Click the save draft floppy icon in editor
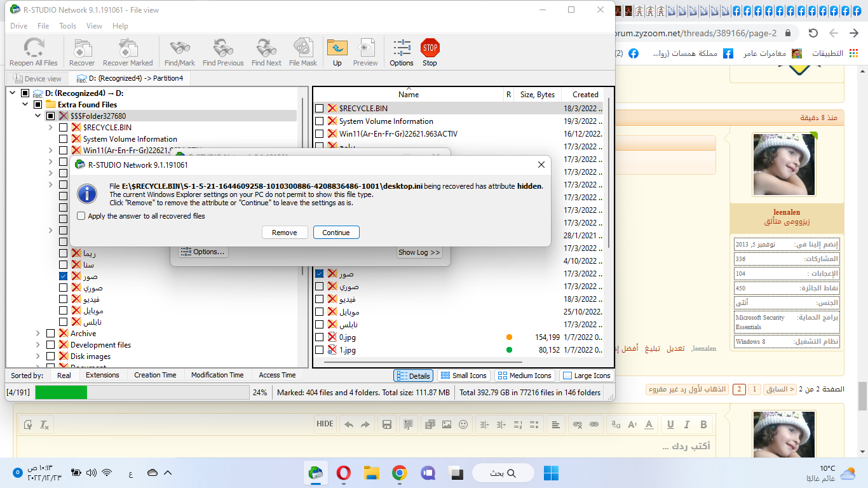 [x=386, y=424]
